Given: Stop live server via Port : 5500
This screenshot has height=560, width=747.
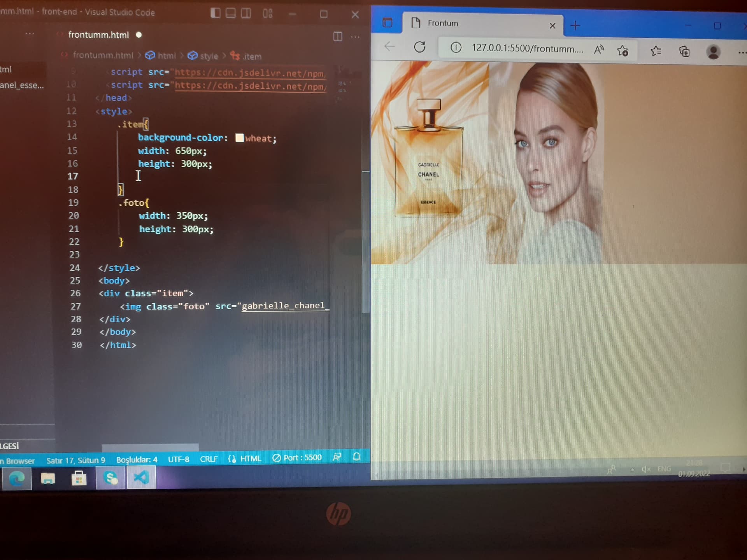Looking at the screenshot, I should (297, 458).
